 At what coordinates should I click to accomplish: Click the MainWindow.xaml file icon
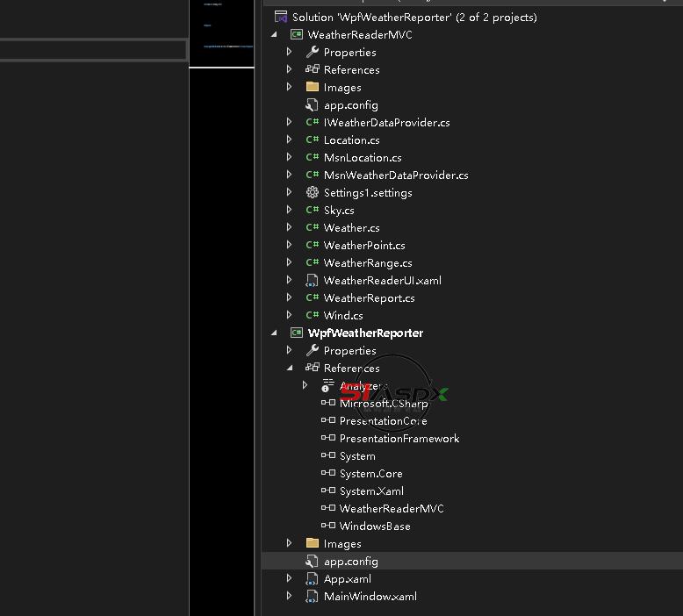coord(312,597)
